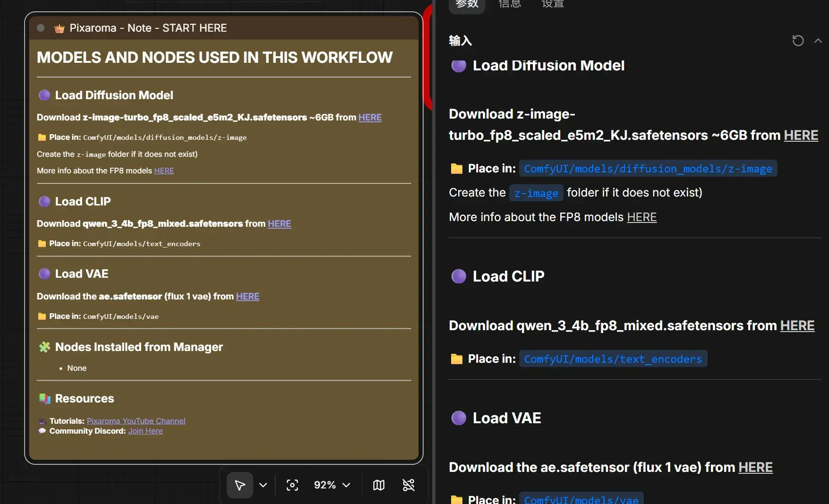Switch to the 参数 tab
Image resolution: width=829 pixels, height=504 pixels.
tap(467, 4)
